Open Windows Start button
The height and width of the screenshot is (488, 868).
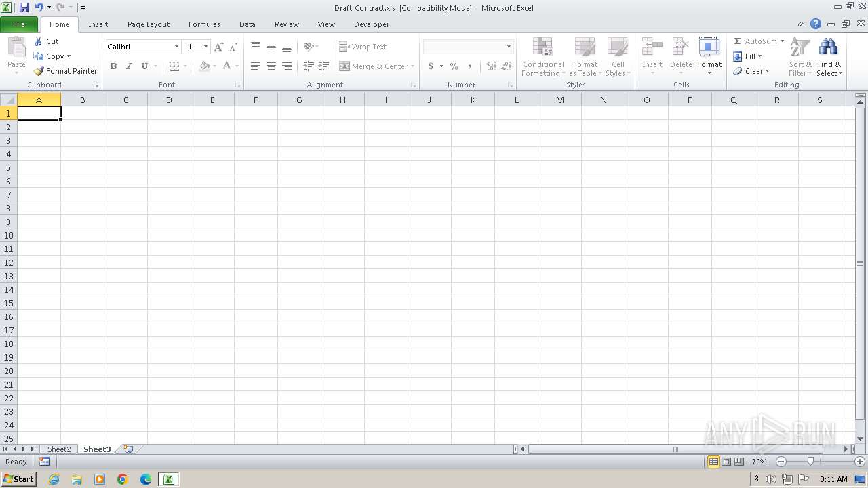coord(18,479)
